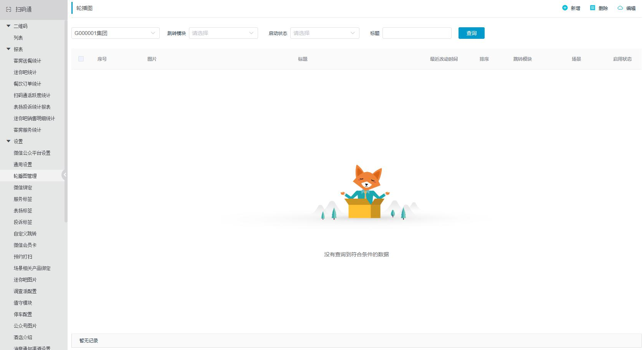Open 轮播图管理 in sidebar
This screenshot has width=644, height=350.
click(25, 176)
